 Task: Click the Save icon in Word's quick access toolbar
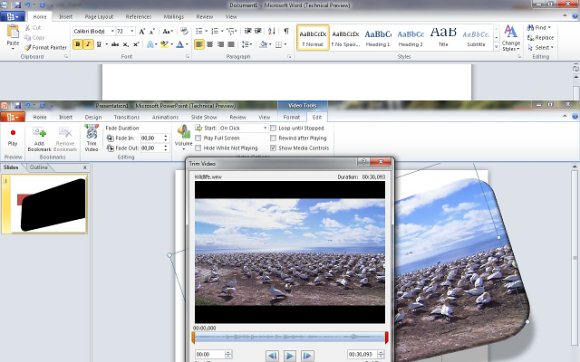(x=17, y=5)
